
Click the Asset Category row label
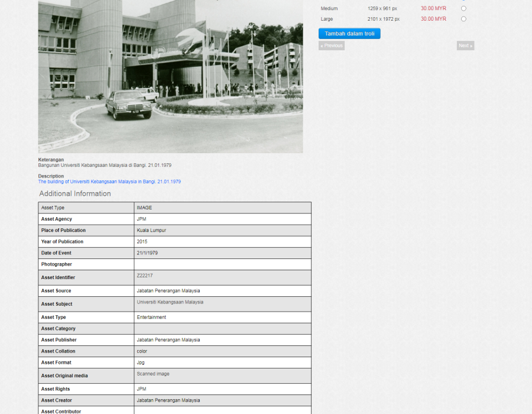coord(59,328)
